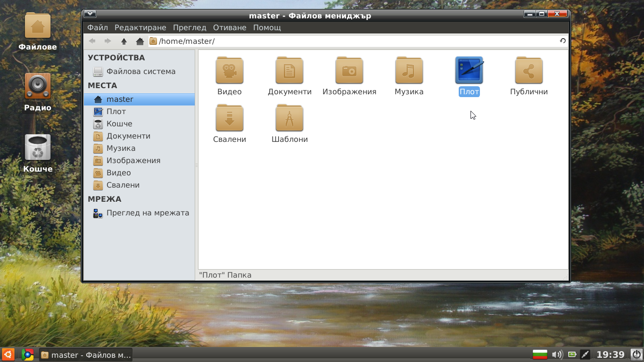This screenshot has height=362, width=644.
Task: Open the Помощ menu
Action: 267,27
